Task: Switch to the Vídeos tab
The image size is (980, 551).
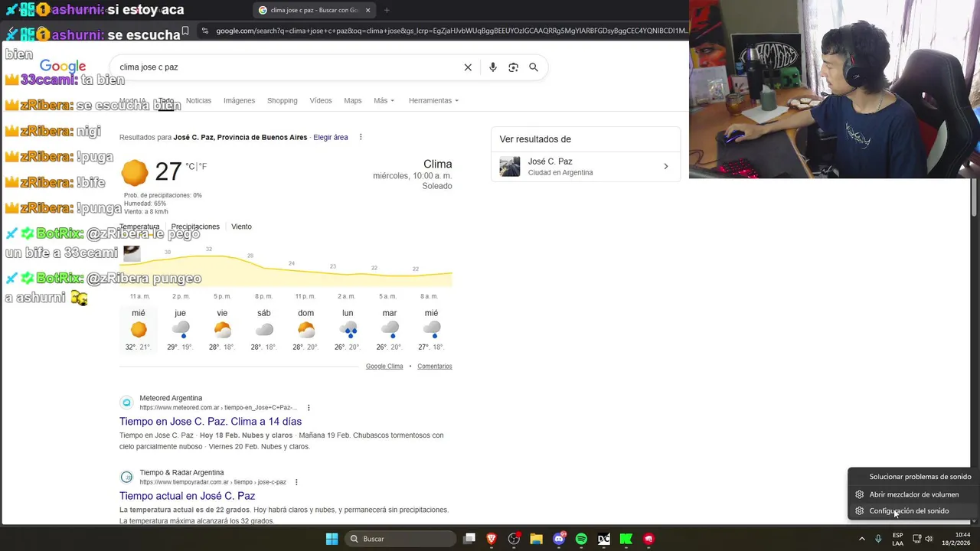Action: click(x=321, y=100)
